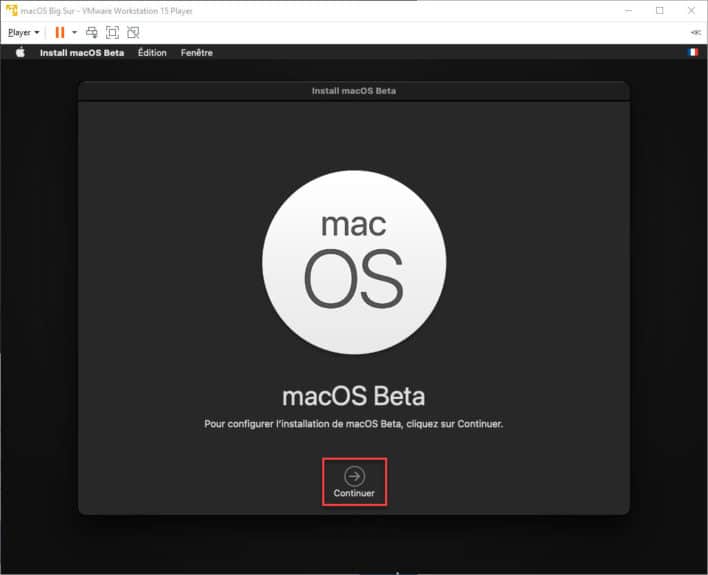Open the Fenêtre menu
The height and width of the screenshot is (575, 708).
click(x=196, y=53)
